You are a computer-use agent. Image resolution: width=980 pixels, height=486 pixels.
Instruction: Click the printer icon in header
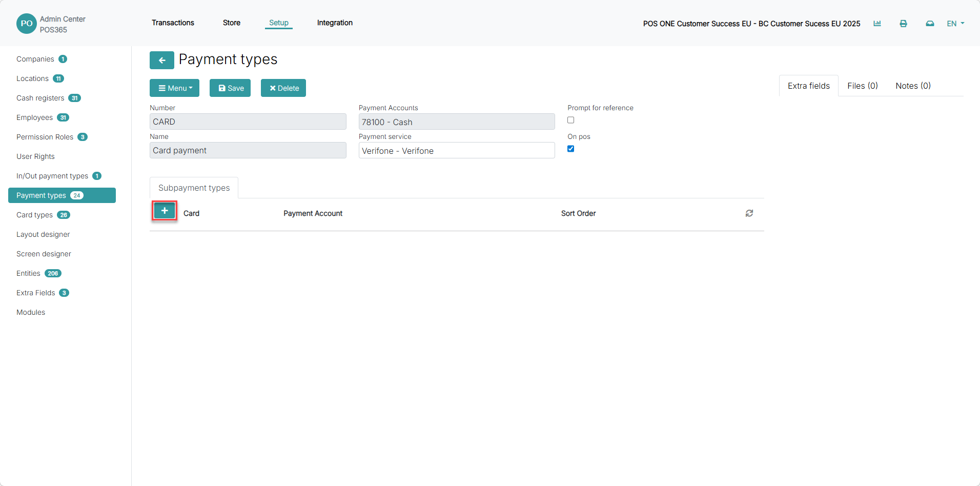click(903, 24)
